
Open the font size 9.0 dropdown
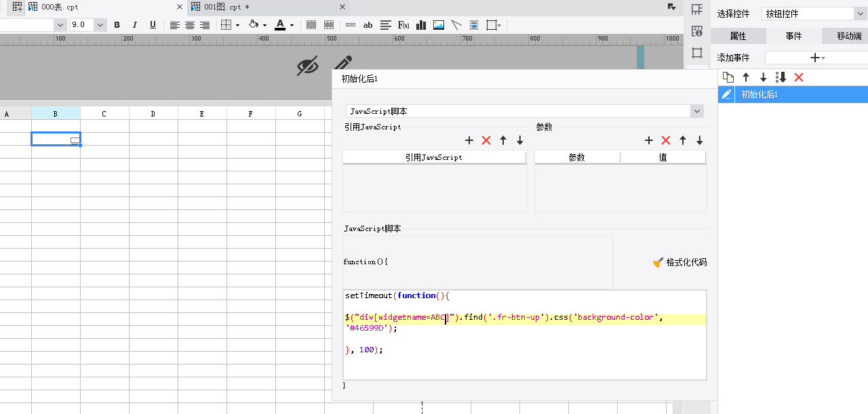[x=100, y=25]
